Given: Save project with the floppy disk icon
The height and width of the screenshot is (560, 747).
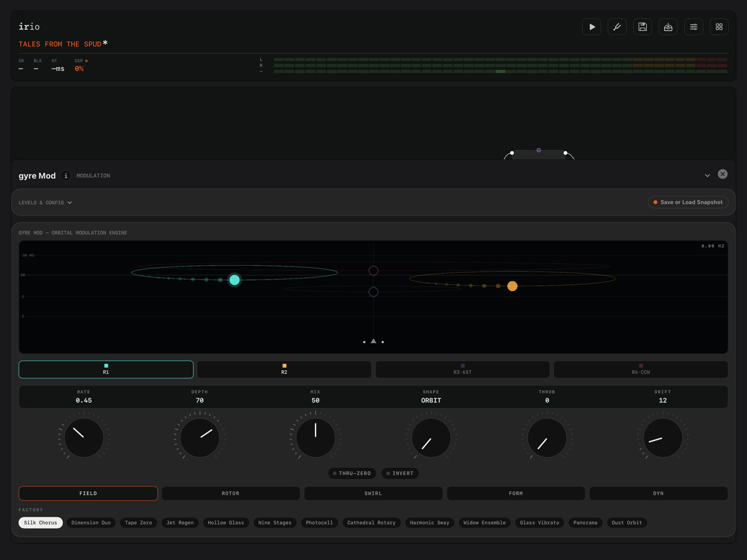Looking at the screenshot, I should coord(642,27).
